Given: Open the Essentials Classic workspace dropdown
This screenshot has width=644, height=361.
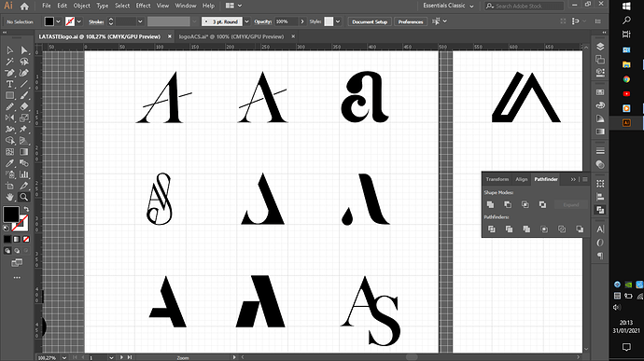Looking at the screenshot, I should pyautogui.click(x=449, y=6).
